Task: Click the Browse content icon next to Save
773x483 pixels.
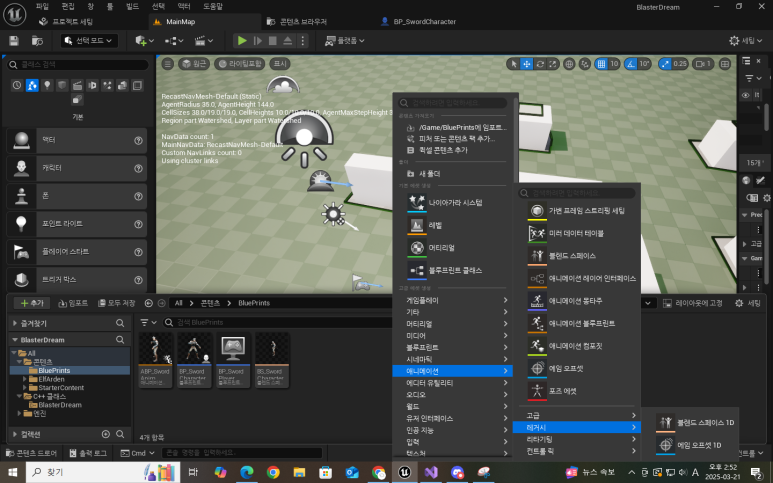Action: [x=37, y=41]
